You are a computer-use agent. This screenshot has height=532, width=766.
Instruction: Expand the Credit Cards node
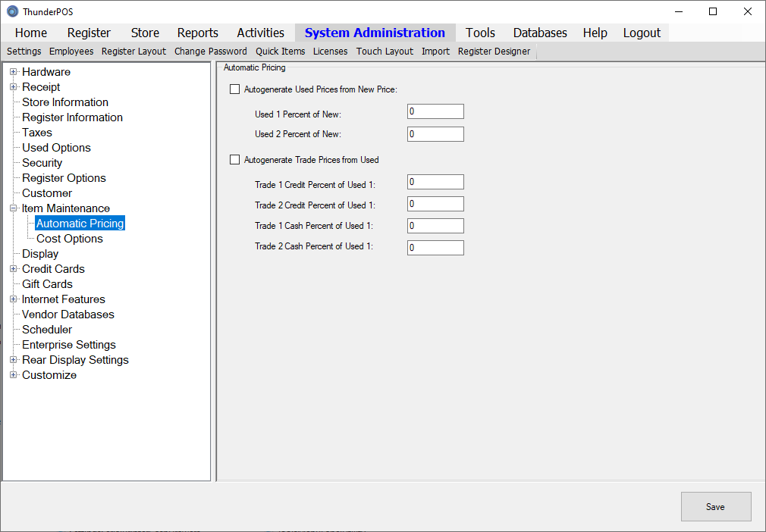pyautogui.click(x=13, y=269)
